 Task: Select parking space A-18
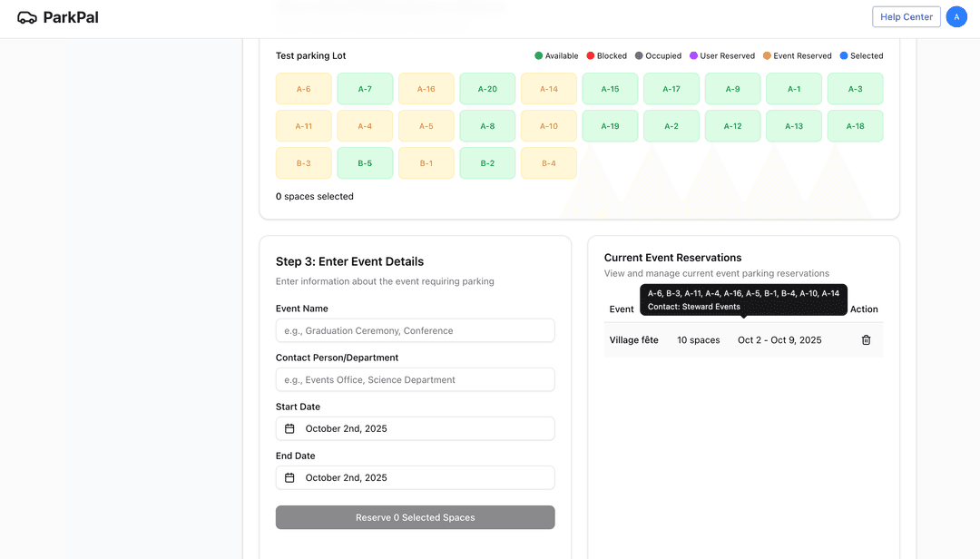tap(855, 126)
